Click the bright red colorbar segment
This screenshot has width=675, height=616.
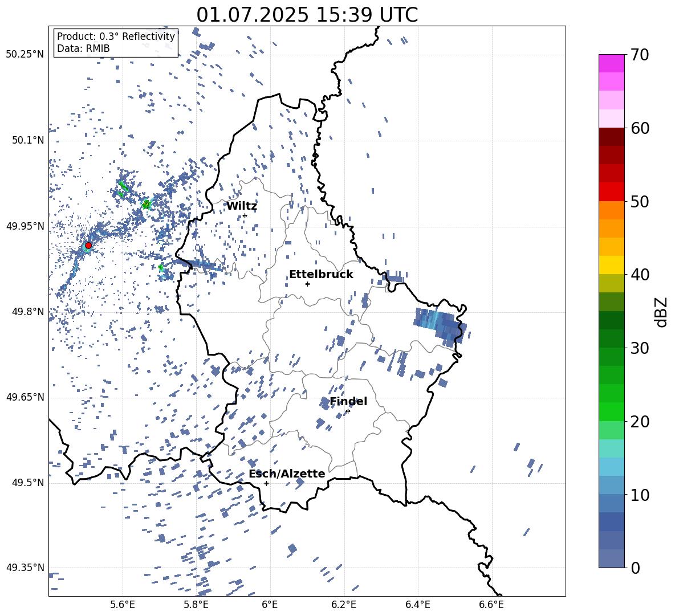(612, 192)
